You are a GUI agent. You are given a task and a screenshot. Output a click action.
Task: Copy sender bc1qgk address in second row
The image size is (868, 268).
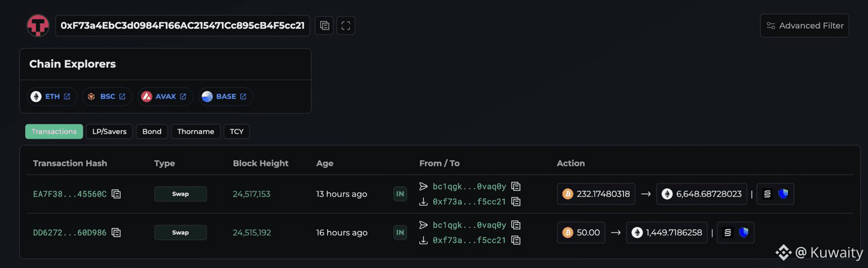click(516, 225)
